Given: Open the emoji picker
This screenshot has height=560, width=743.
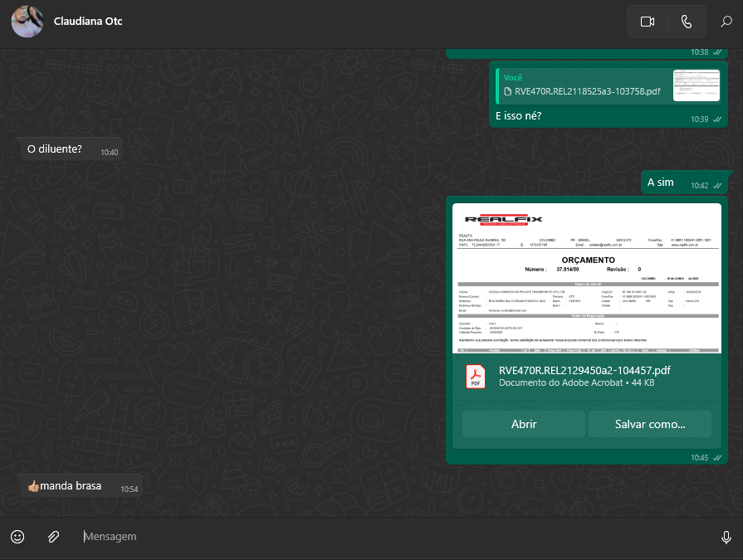Looking at the screenshot, I should click(x=17, y=537).
